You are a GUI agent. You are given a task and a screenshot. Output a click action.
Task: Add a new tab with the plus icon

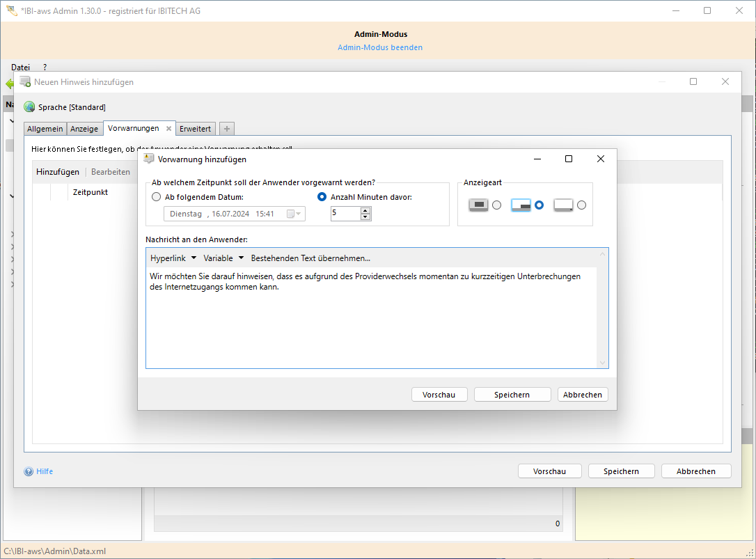(x=227, y=129)
